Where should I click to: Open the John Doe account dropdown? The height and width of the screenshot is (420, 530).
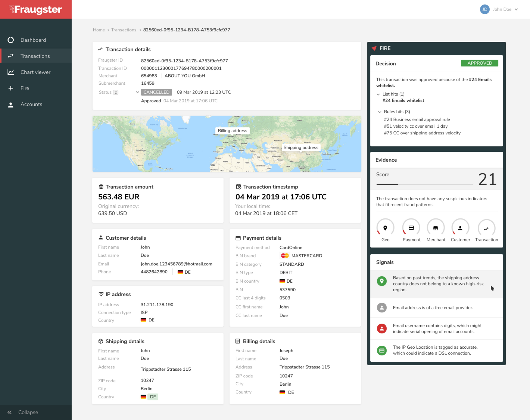tap(516, 9)
